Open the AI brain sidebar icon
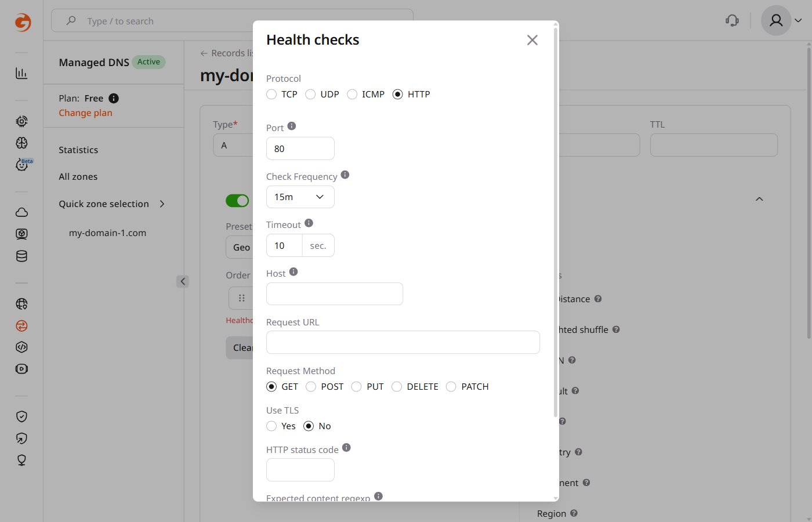This screenshot has height=522, width=812. pyautogui.click(x=21, y=143)
